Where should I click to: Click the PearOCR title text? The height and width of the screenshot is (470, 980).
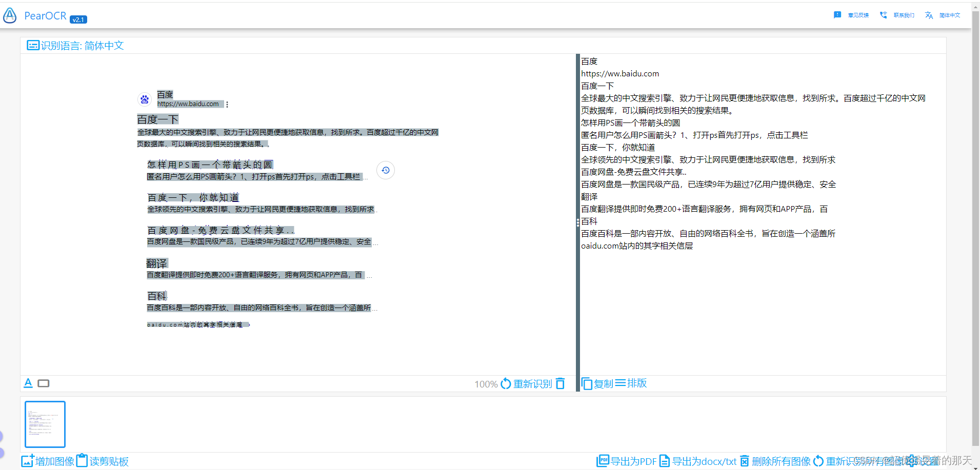[45, 16]
